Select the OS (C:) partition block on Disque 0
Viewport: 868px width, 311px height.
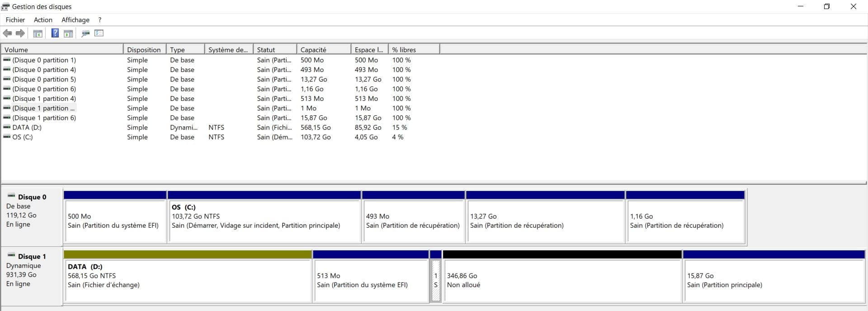[264, 221]
